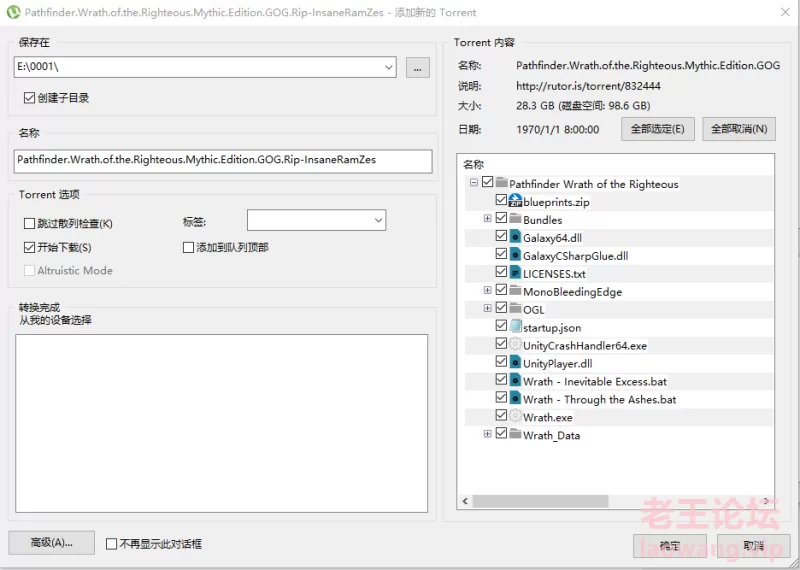The height and width of the screenshot is (570, 800).
Task: Select the Wrath - Through the Ashes.bat row
Action: point(619,399)
